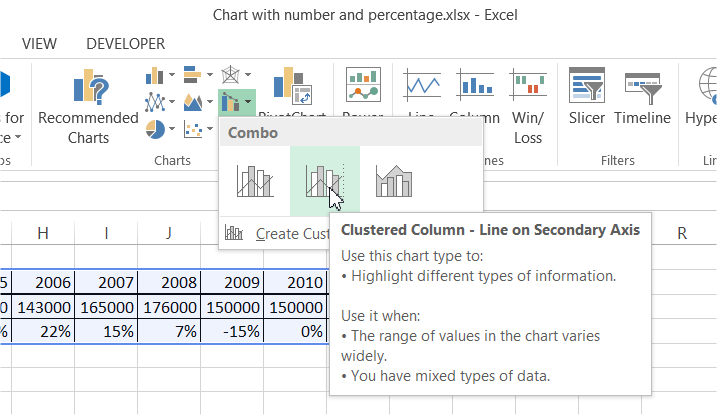The image size is (717, 415).
Task: Open the DEVELOPER ribbon tab
Action: pyautogui.click(x=125, y=44)
